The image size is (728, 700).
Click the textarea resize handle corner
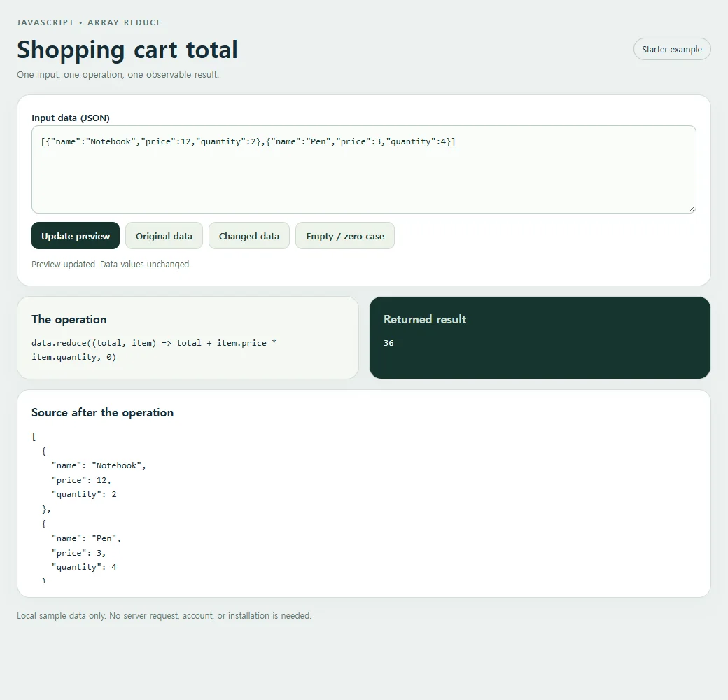(692, 209)
